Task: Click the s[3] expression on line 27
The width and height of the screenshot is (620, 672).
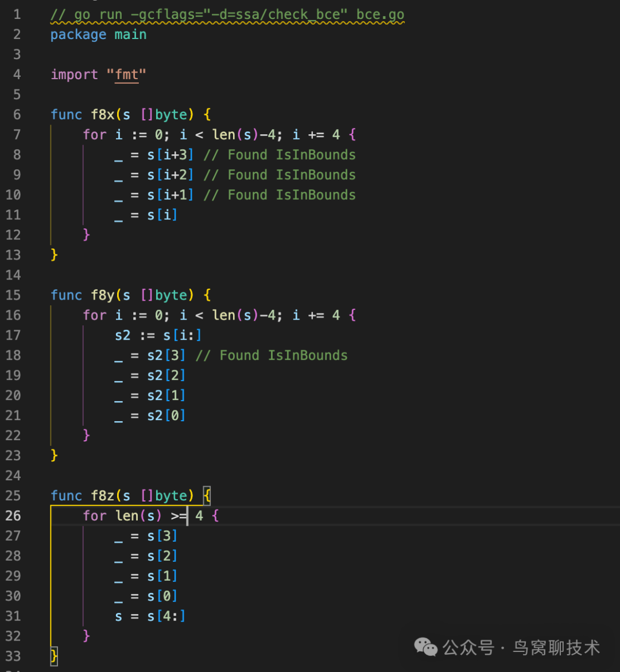Action: 162,536
